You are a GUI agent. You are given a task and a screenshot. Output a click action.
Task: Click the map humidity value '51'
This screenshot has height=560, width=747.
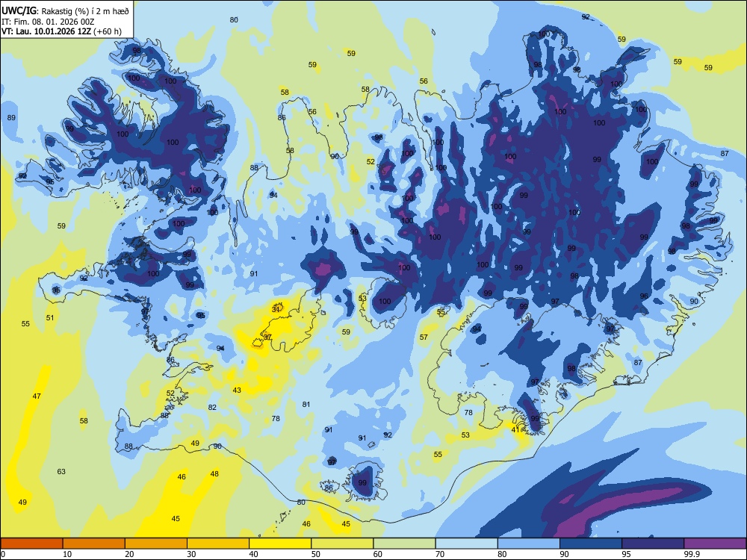point(50,317)
